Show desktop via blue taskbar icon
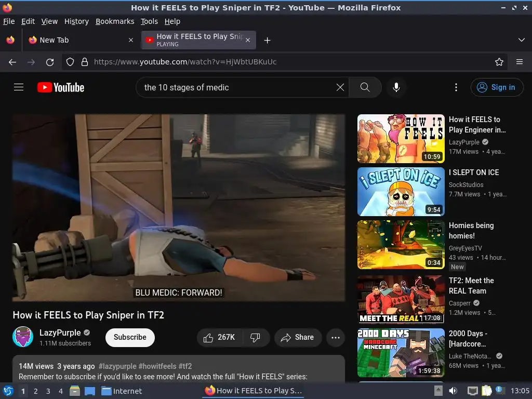532x399 pixels. (90, 391)
